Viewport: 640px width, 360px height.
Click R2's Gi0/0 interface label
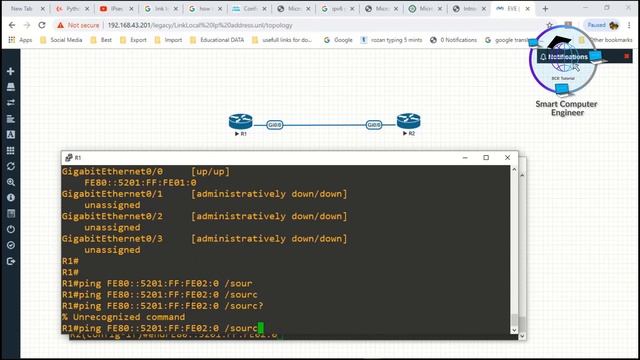(x=374, y=125)
